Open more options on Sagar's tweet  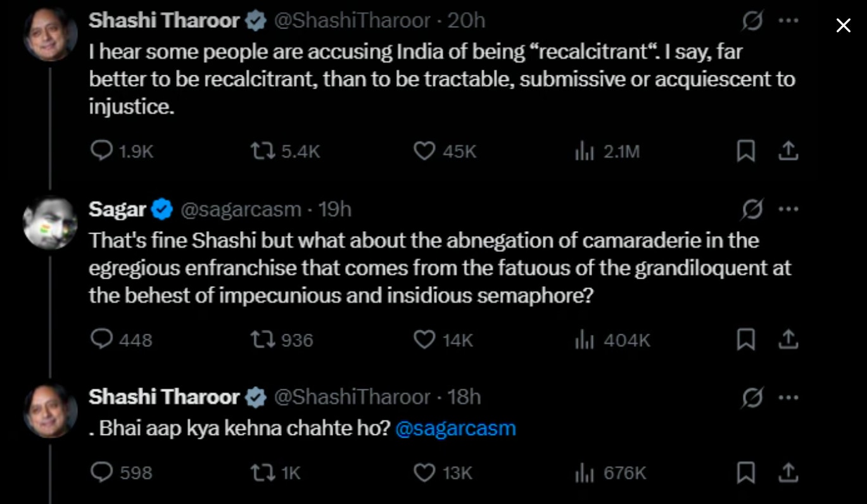788,208
